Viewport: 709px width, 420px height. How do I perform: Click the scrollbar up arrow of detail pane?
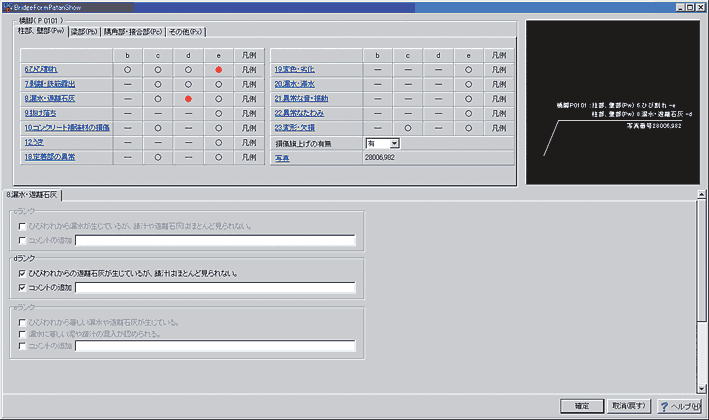point(701,194)
